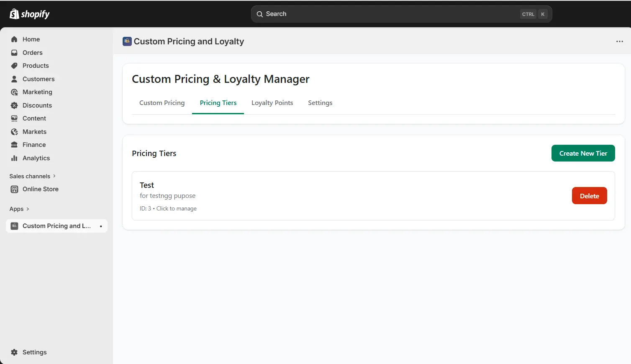Switch to the Loyalty Points tab
This screenshot has height=364, width=631.
click(272, 103)
